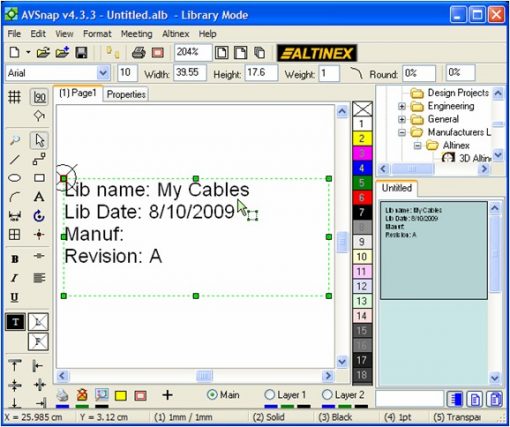This screenshot has width=510, height=427.
Task: Click the plus icon in bottom toolbar
Action: point(167,395)
